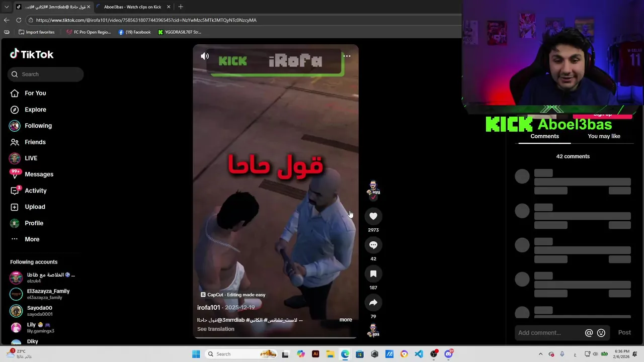The height and width of the screenshot is (362, 644).
Task: Expand the More menu in the sidebar
Action: pos(32,239)
